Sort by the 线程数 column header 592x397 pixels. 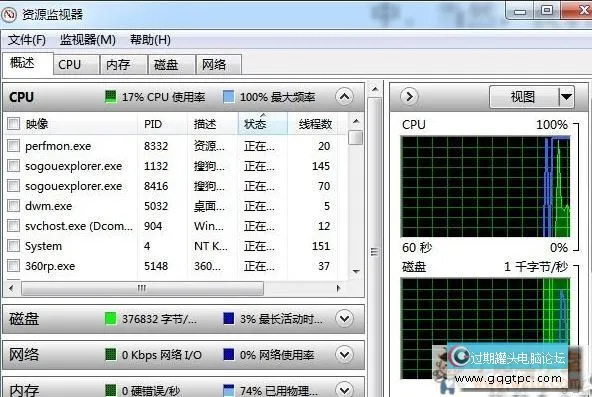tap(316, 124)
